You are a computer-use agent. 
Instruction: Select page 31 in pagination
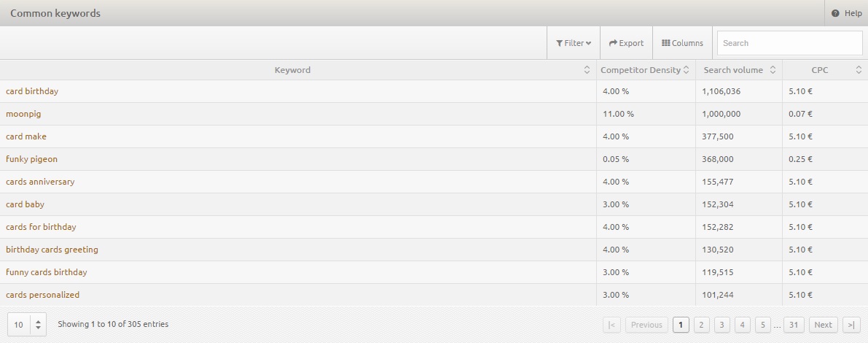click(793, 325)
